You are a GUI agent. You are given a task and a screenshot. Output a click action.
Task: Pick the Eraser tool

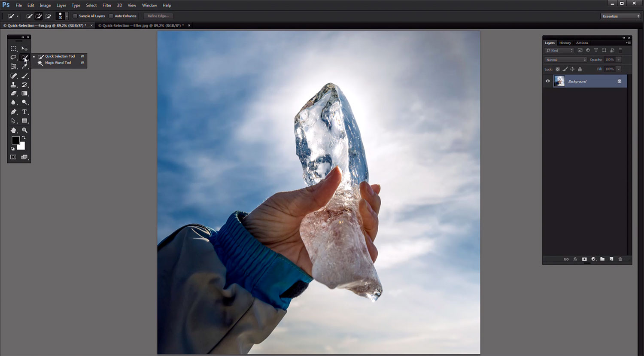(x=13, y=94)
